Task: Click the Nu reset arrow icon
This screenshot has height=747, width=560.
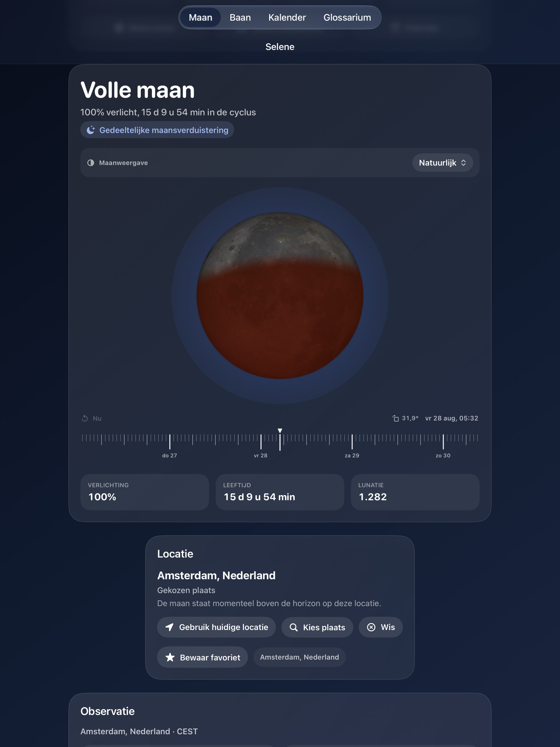Action: pos(85,418)
